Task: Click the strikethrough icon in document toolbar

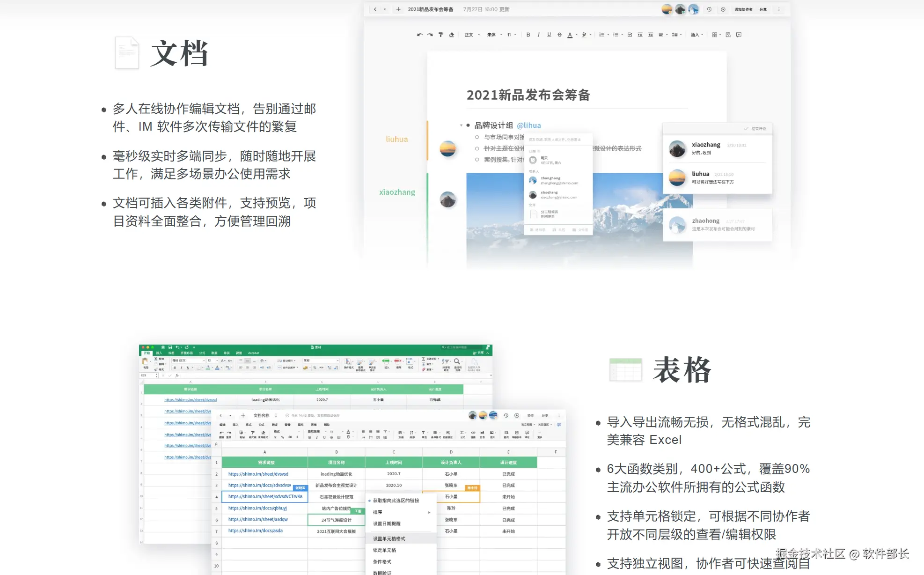Action: (559, 35)
